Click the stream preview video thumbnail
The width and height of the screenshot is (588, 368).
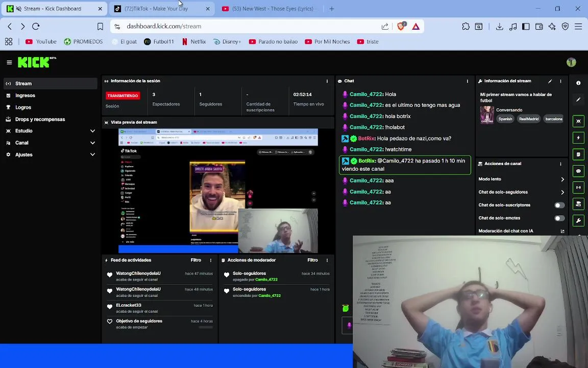pyautogui.click(x=218, y=190)
